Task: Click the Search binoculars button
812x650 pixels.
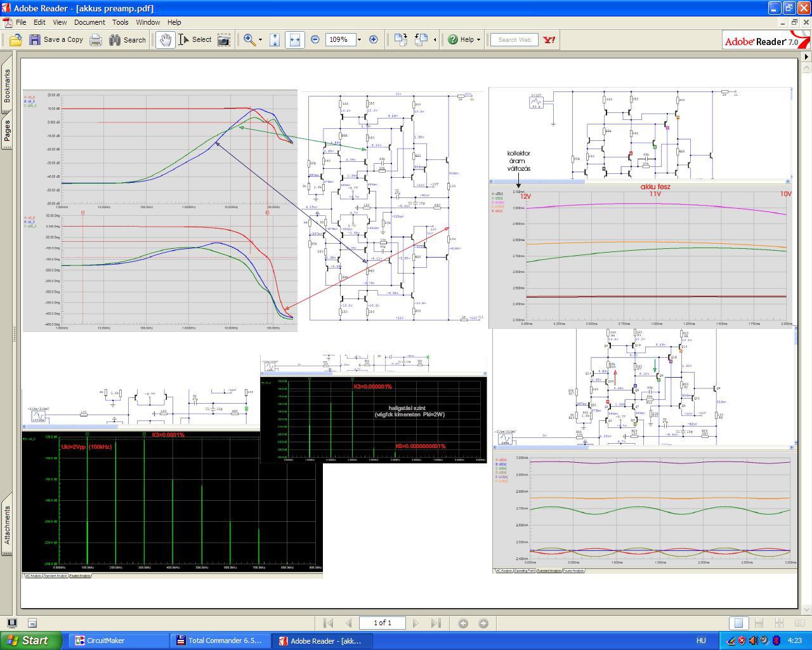Action: point(128,40)
